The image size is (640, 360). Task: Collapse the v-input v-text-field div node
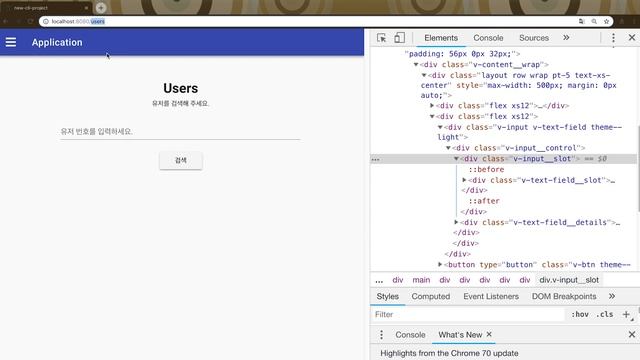pyautogui.click(x=440, y=127)
